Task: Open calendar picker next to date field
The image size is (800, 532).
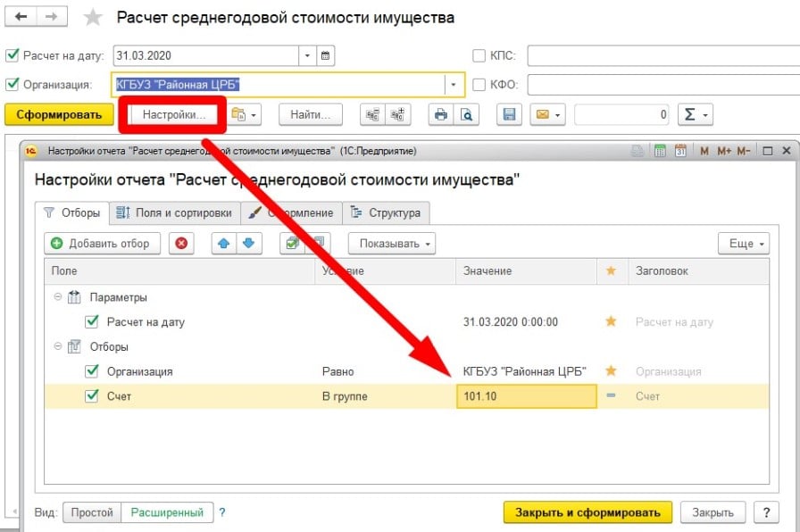Action: (x=326, y=55)
